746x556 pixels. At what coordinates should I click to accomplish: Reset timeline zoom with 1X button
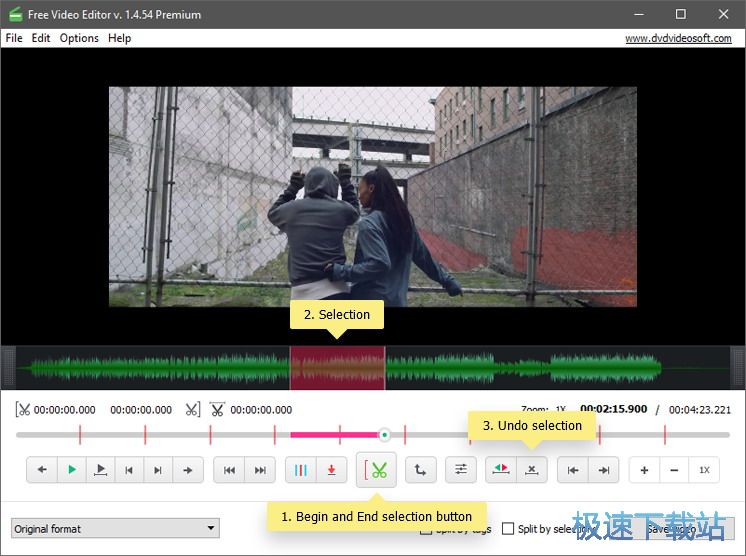[x=704, y=470]
